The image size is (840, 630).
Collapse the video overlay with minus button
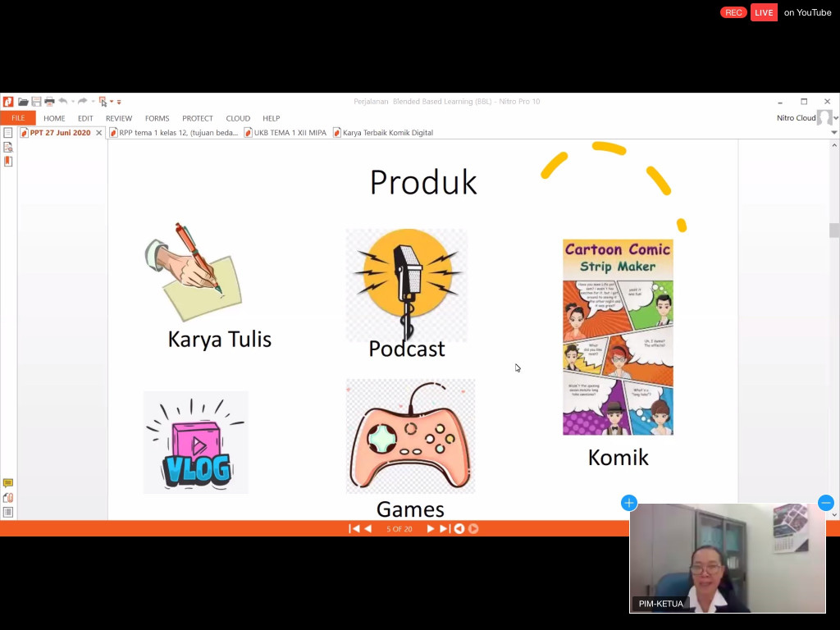point(825,503)
